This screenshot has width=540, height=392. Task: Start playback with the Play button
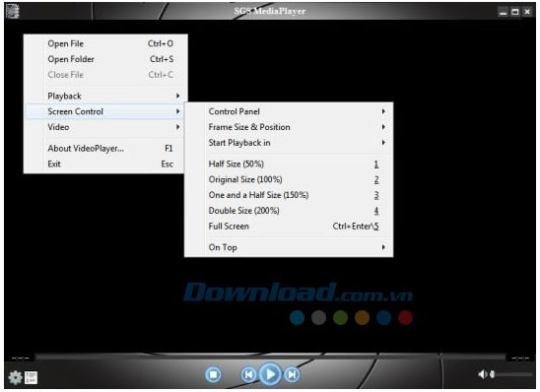(270, 373)
